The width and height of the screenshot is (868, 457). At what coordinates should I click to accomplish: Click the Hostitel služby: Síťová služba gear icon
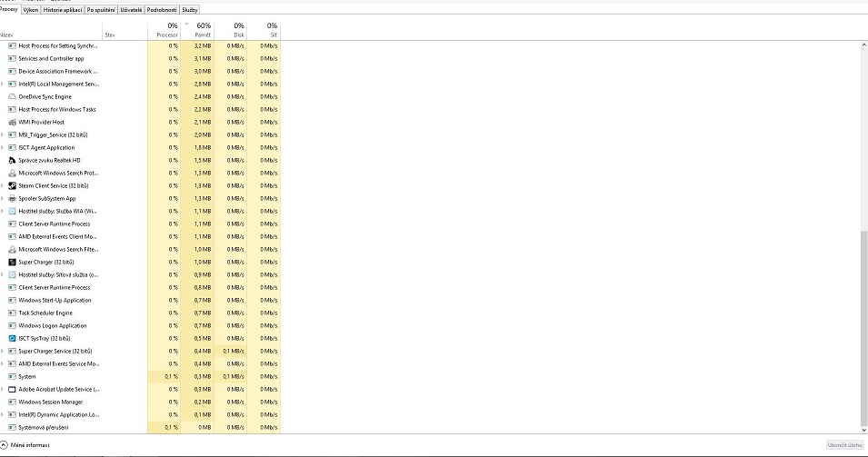(x=12, y=275)
